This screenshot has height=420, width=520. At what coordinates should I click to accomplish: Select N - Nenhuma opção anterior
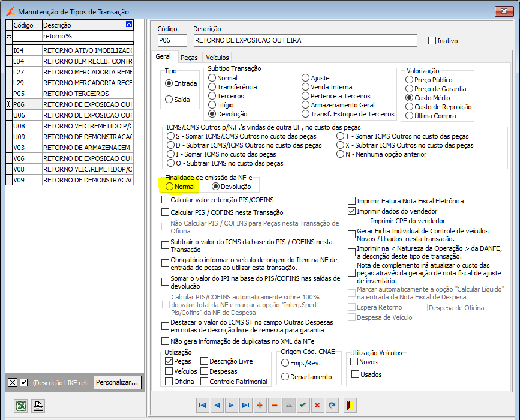pos(340,154)
